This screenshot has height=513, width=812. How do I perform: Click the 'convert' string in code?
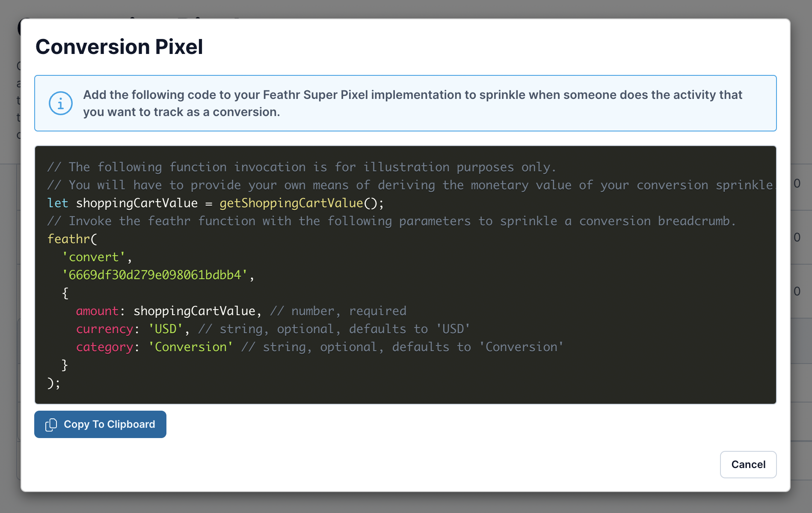pos(94,257)
